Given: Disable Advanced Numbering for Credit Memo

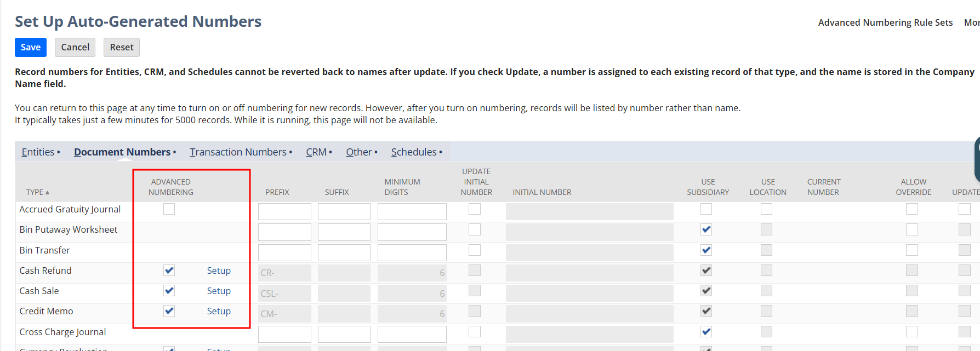Looking at the screenshot, I should [x=169, y=311].
